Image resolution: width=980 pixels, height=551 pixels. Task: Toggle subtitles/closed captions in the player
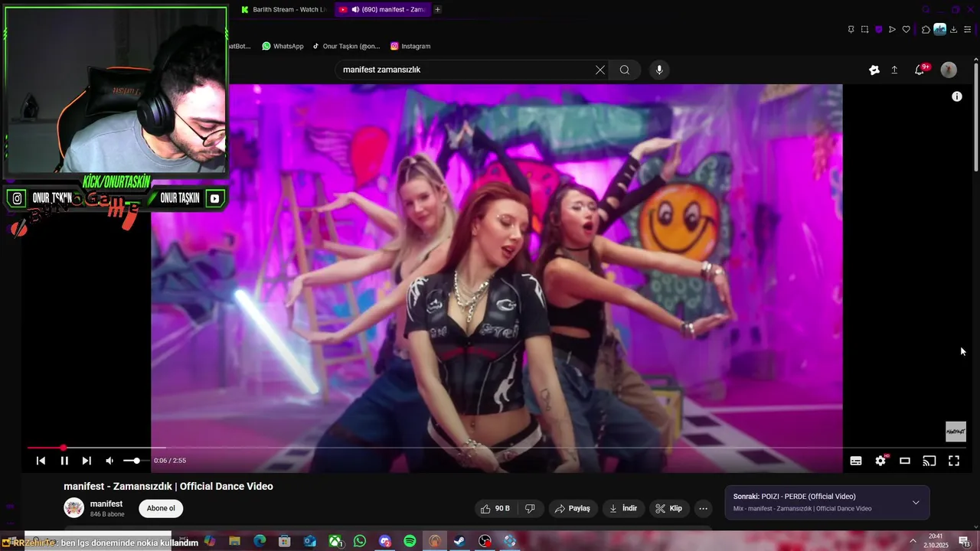coord(856,461)
